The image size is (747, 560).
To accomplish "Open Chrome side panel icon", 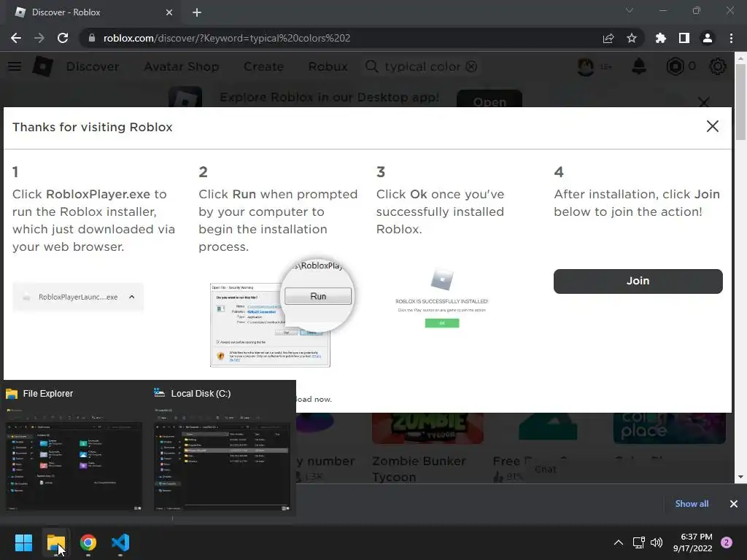I will point(684,38).
